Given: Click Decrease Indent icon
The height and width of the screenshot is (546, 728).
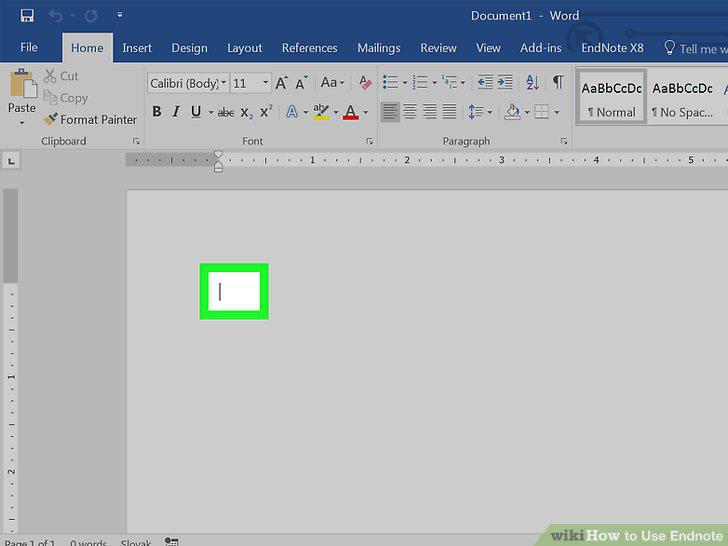Looking at the screenshot, I should [485, 83].
